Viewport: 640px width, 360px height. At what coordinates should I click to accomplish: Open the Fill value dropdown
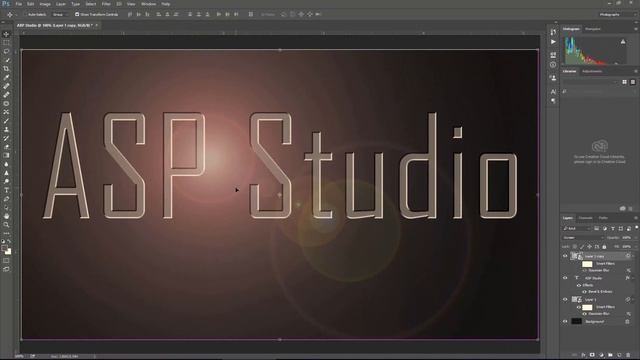pyautogui.click(x=636, y=247)
